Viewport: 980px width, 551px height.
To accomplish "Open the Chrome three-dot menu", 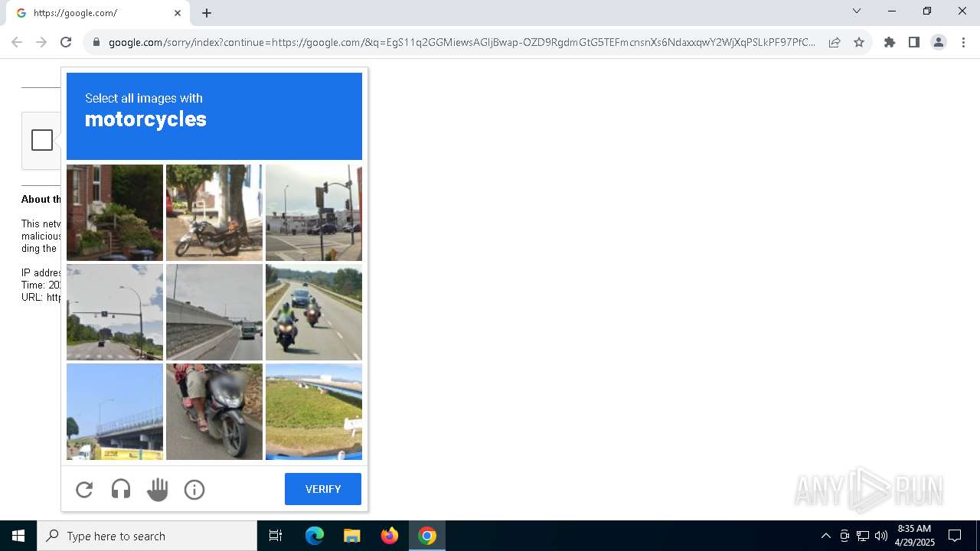I will [x=963, y=42].
